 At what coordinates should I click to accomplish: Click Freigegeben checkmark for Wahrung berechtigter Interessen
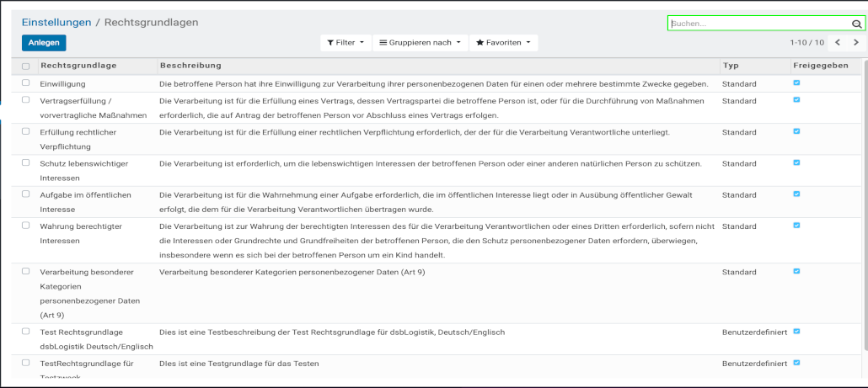796,225
